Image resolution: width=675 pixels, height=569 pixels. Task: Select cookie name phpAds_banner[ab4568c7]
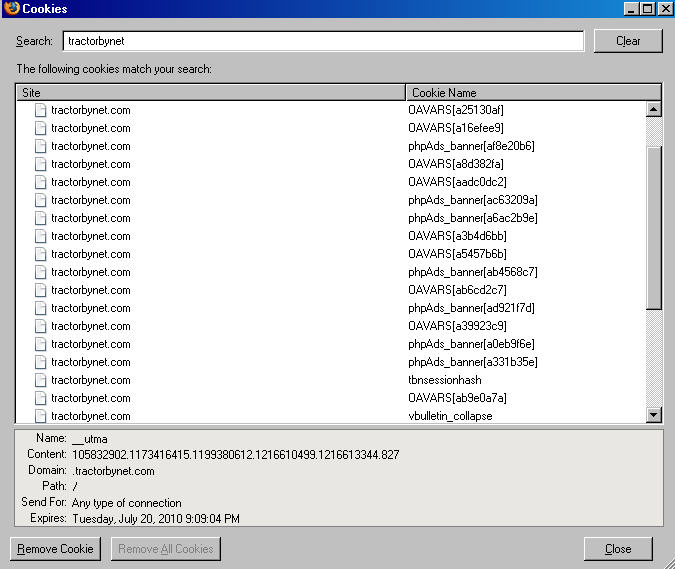pos(473,272)
